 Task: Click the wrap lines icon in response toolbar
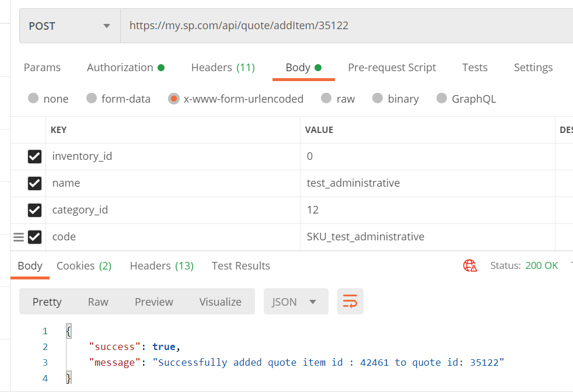350,302
